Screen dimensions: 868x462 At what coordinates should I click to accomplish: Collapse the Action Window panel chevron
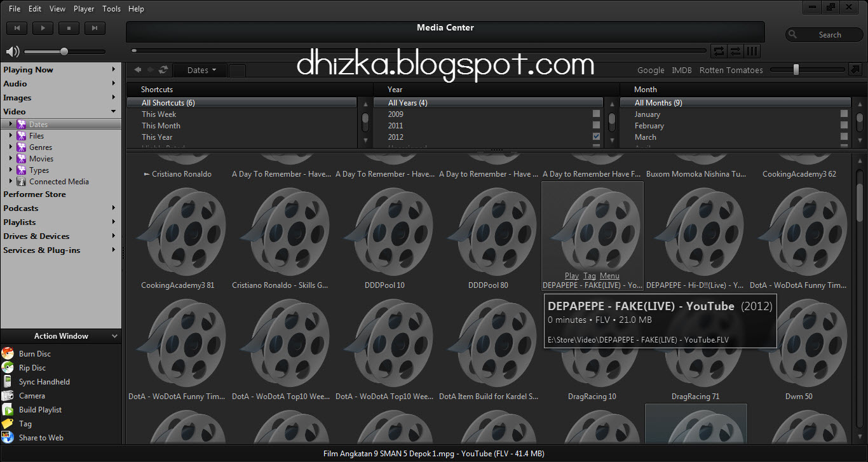pos(114,336)
